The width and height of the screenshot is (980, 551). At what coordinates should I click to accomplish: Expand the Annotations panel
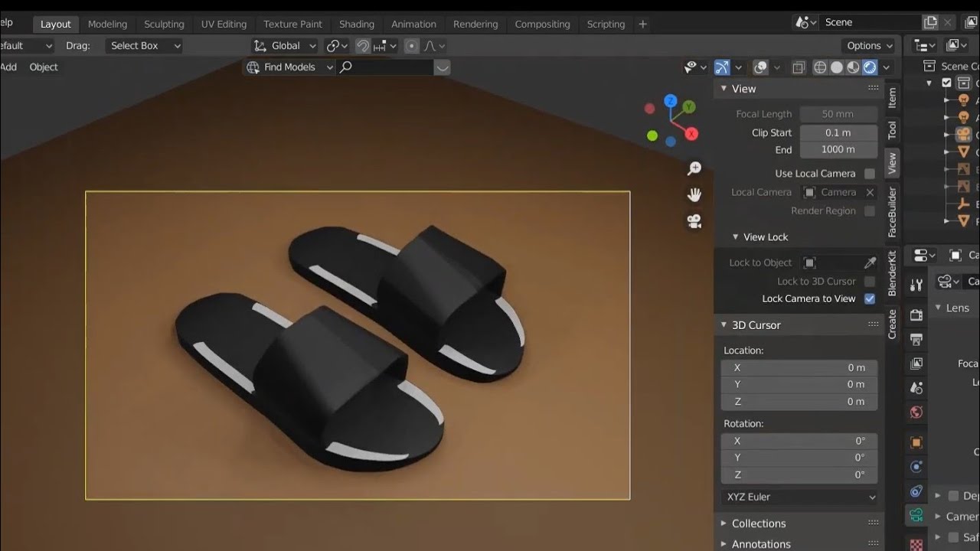pos(724,544)
